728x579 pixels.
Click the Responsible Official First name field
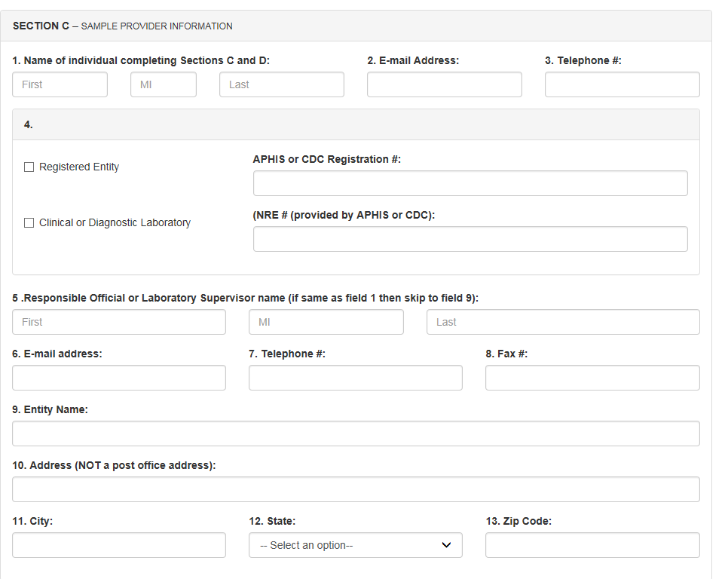[x=118, y=322]
